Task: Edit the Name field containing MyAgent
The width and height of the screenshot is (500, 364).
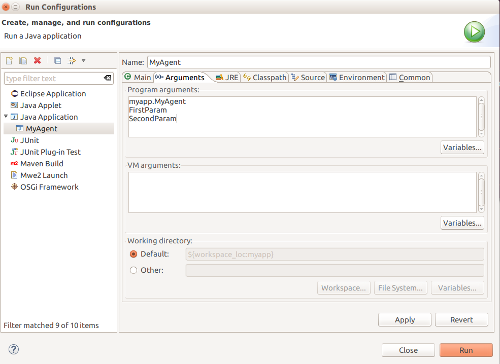Action: coord(319,62)
